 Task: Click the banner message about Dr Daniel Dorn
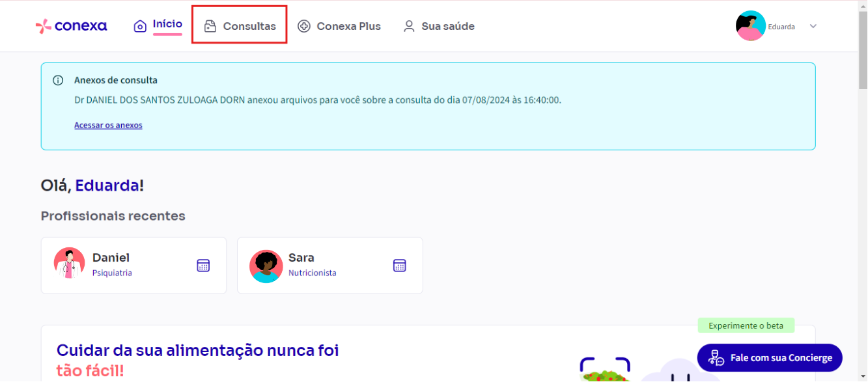pos(318,100)
